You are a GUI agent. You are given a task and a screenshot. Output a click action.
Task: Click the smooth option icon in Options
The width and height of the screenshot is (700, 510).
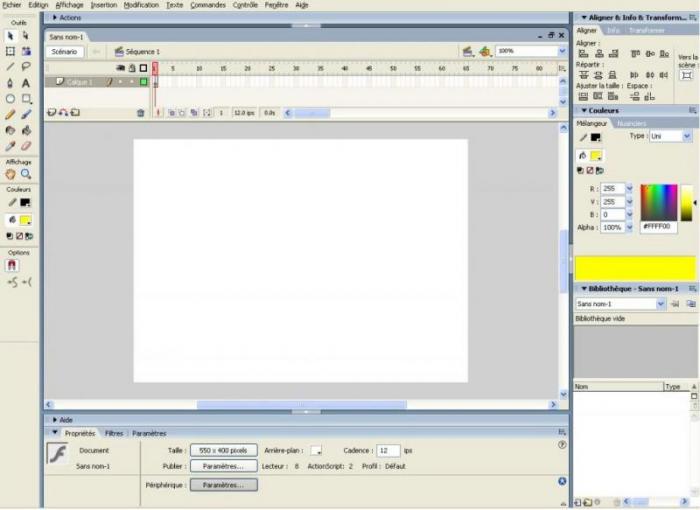(x=12, y=282)
